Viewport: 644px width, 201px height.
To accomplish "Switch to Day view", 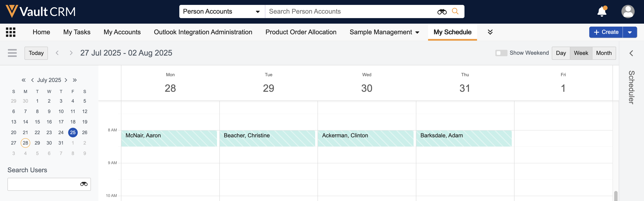I will click(x=561, y=53).
